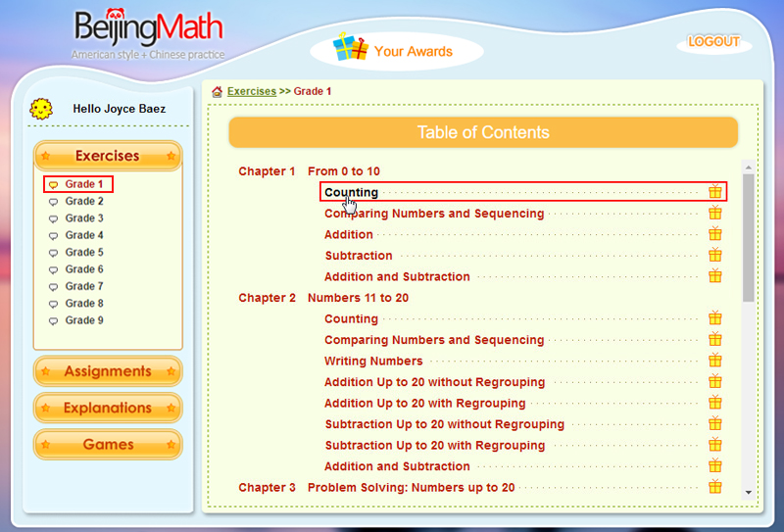Open the Games section
The height and width of the screenshot is (532, 784).
tap(108, 444)
